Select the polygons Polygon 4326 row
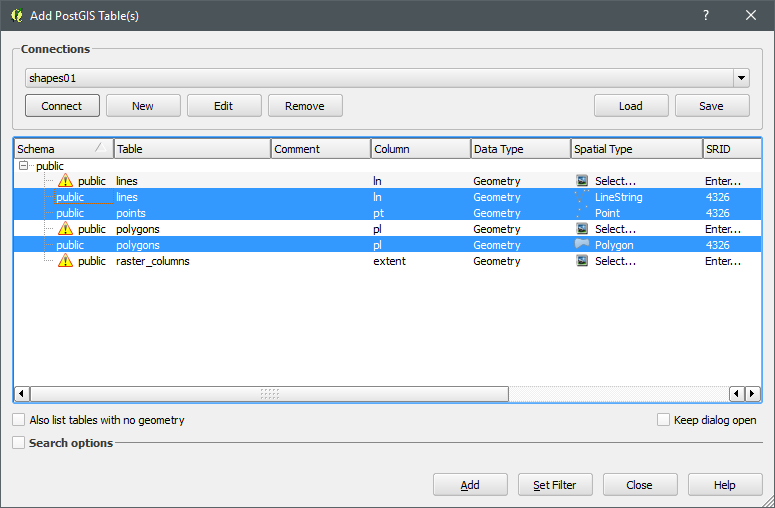This screenshot has height=508, width=775. tap(388, 245)
